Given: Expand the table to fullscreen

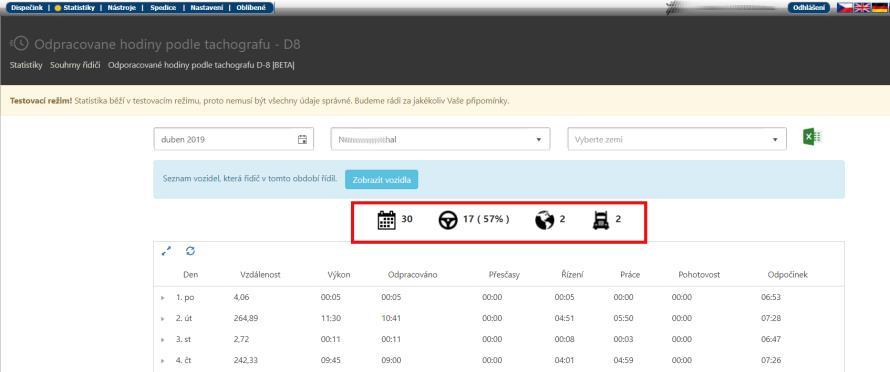Looking at the screenshot, I should tap(166, 250).
